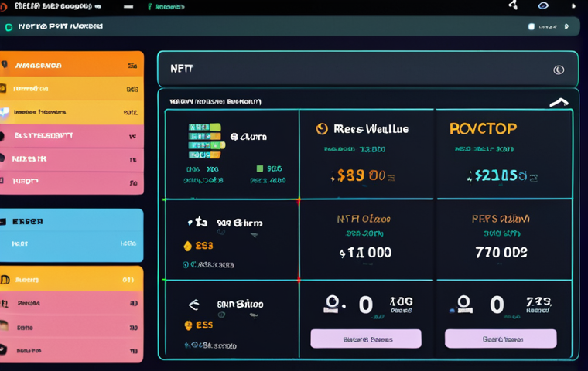Select the third pink sidebar row ending in Fo
The height and width of the screenshot is (371, 588).
point(72,182)
